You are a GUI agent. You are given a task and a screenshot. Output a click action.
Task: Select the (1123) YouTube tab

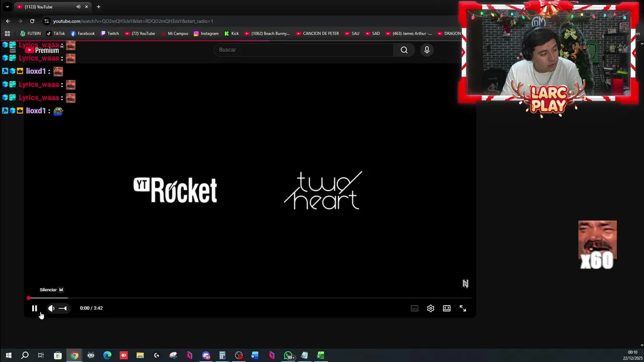click(x=46, y=7)
